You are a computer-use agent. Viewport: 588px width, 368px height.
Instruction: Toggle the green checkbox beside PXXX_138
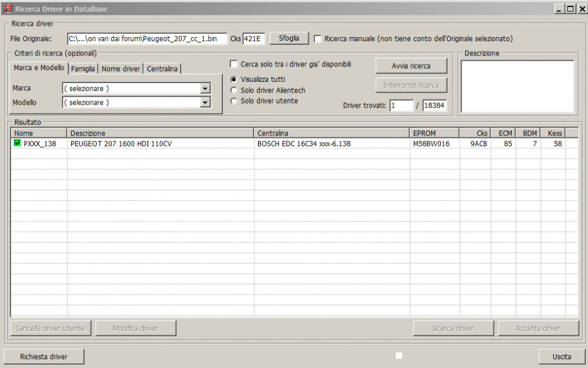pyautogui.click(x=17, y=143)
